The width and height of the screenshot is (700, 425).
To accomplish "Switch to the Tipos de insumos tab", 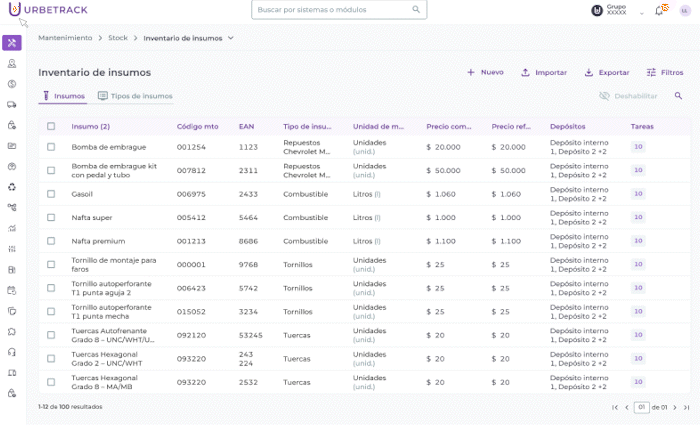I will 135,96.
